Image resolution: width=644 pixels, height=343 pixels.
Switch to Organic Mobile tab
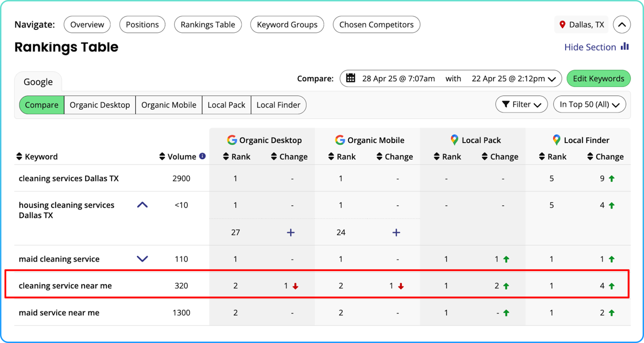(x=168, y=105)
